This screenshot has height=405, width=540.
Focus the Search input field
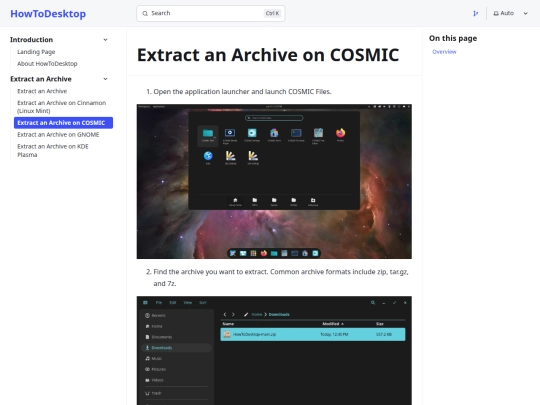click(210, 13)
